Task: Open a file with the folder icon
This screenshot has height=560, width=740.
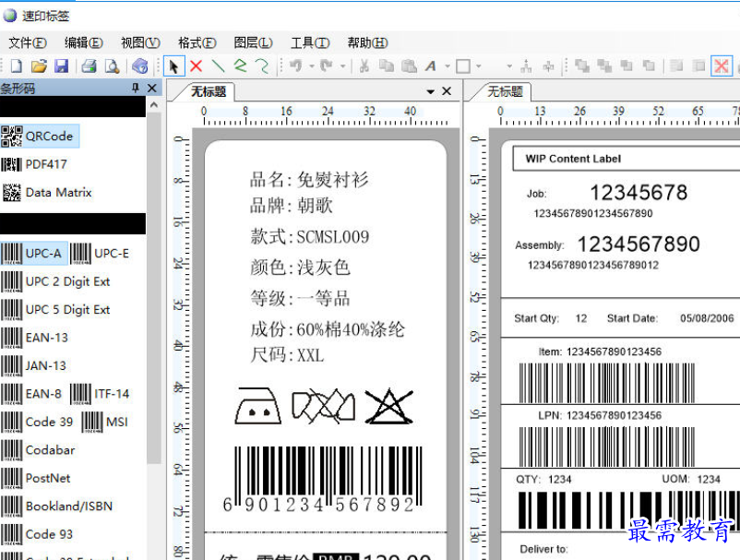Action: (39, 66)
